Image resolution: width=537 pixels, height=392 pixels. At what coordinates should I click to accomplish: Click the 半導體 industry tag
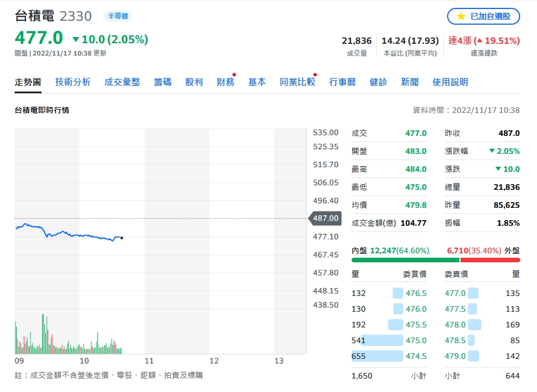click(118, 16)
